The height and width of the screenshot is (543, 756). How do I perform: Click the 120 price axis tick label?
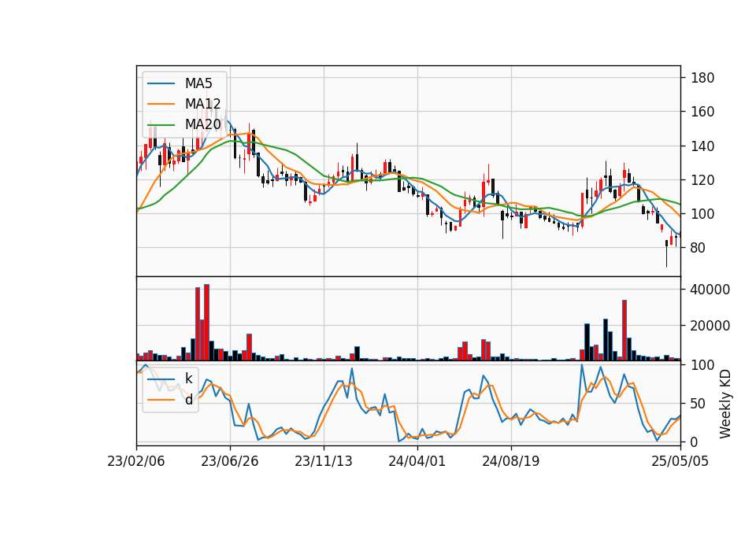pyautogui.click(x=702, y=180)
